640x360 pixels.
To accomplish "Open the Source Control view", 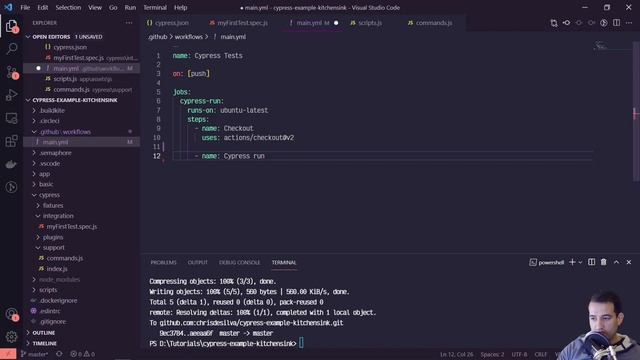I will click(x=11, y=72).
